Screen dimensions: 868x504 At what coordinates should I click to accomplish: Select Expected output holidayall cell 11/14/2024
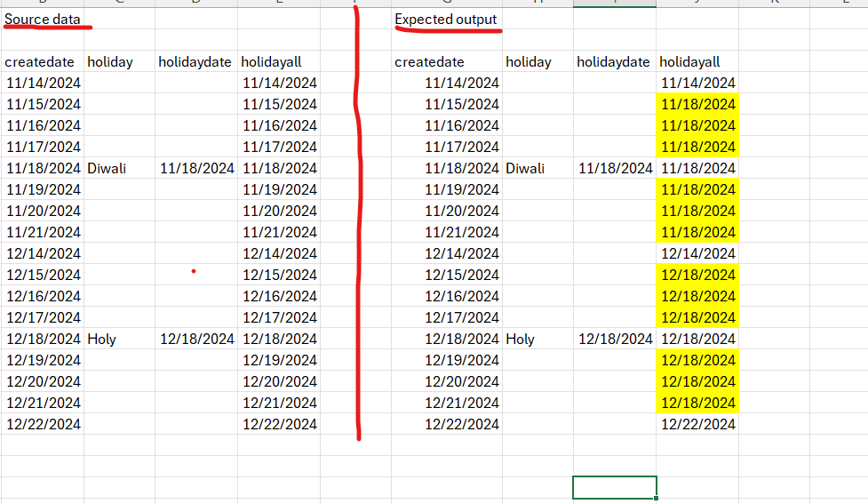pyautogui.click(x=697, y=83)
